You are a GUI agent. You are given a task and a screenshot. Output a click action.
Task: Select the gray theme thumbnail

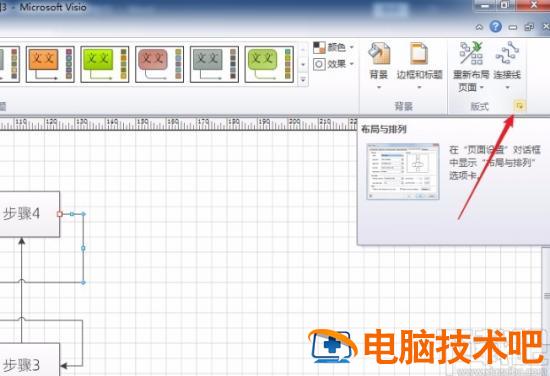214,64
